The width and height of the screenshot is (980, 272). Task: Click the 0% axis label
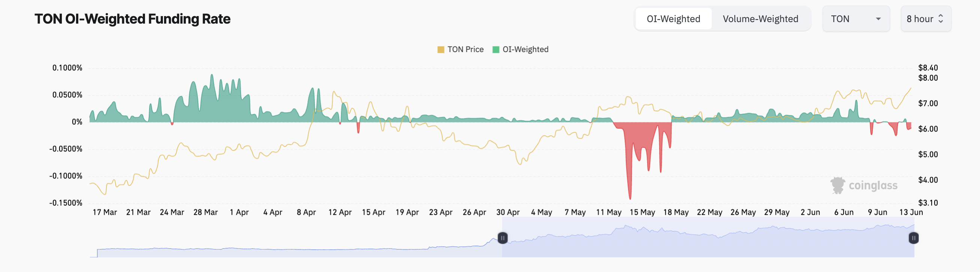click(x=77, y=122)
